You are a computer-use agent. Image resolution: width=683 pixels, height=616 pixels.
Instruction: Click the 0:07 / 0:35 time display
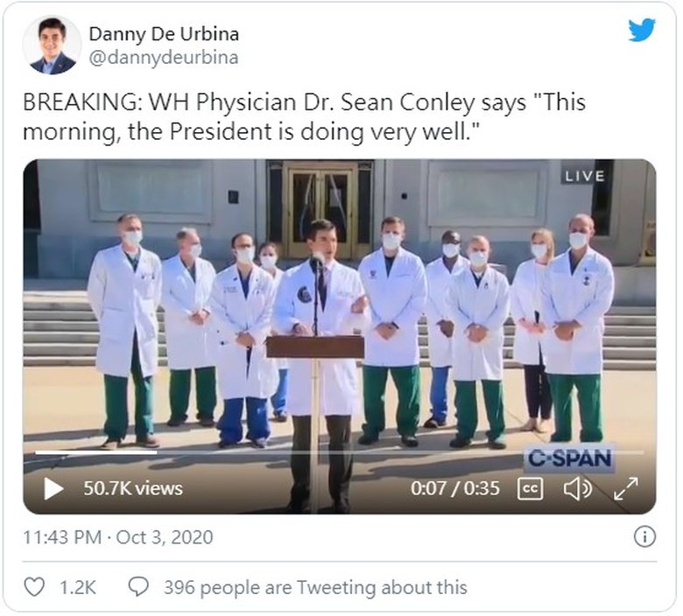[x=454, y=488]
